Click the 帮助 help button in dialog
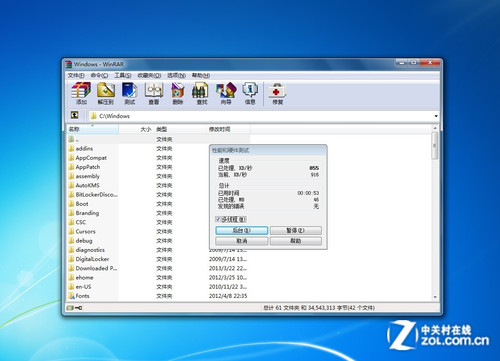Screen dimensions: 500x361 pos(296,241)
